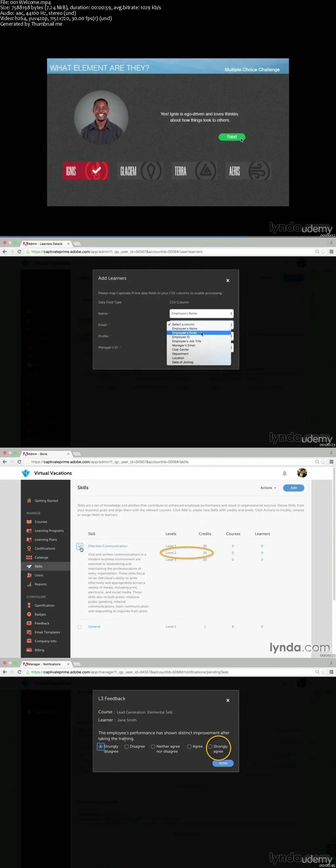Choose Employee's Job Title from the list
Viewport: 336px width, 868px height.
(x=199, y=341)
